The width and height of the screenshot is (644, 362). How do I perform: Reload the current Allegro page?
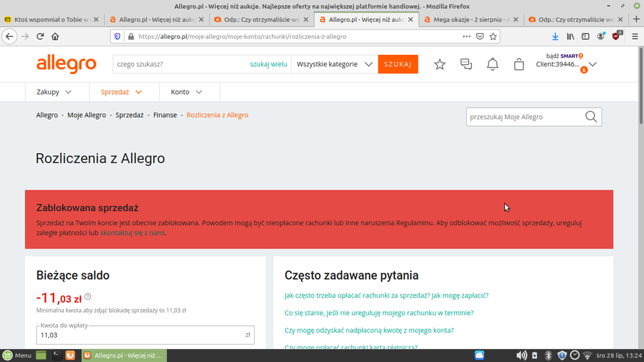pos(40,37)
